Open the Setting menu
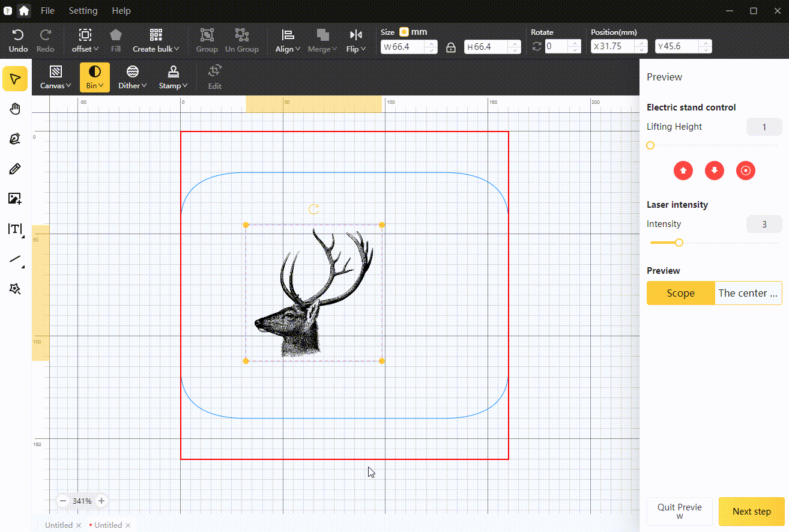789x532 pixels. pyautogui.click(x=83, y=11)
